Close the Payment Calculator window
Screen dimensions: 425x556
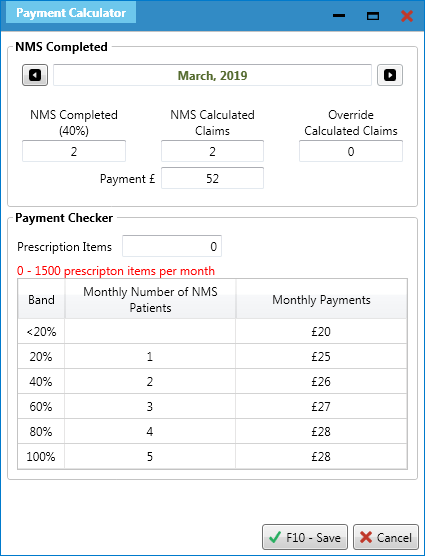point(407,16)
